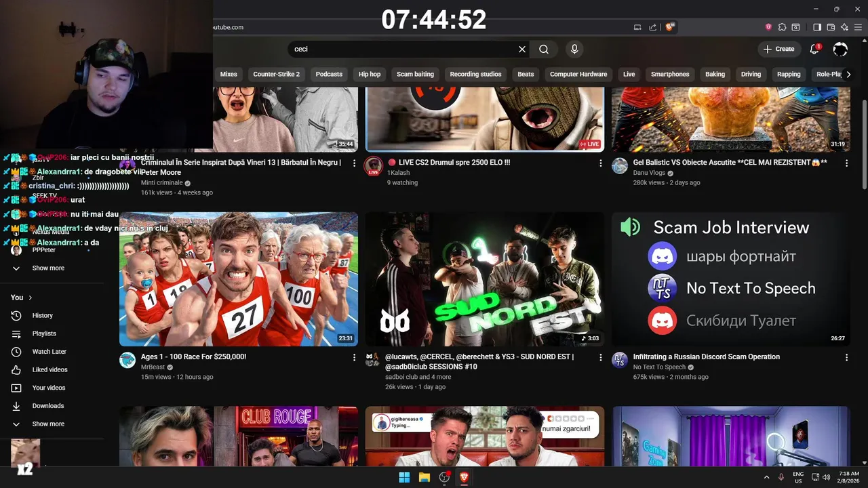
Task: Open the Brave Wallet icon
Action: click(831, 27)
